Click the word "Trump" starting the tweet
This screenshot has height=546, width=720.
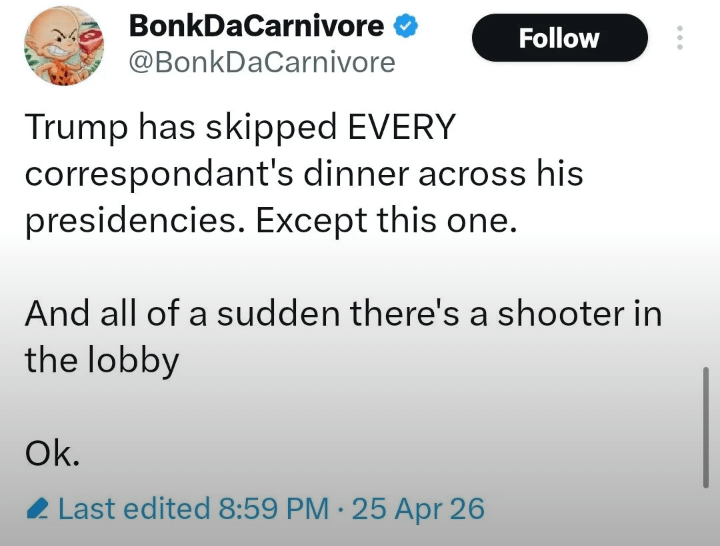point(75,127)
